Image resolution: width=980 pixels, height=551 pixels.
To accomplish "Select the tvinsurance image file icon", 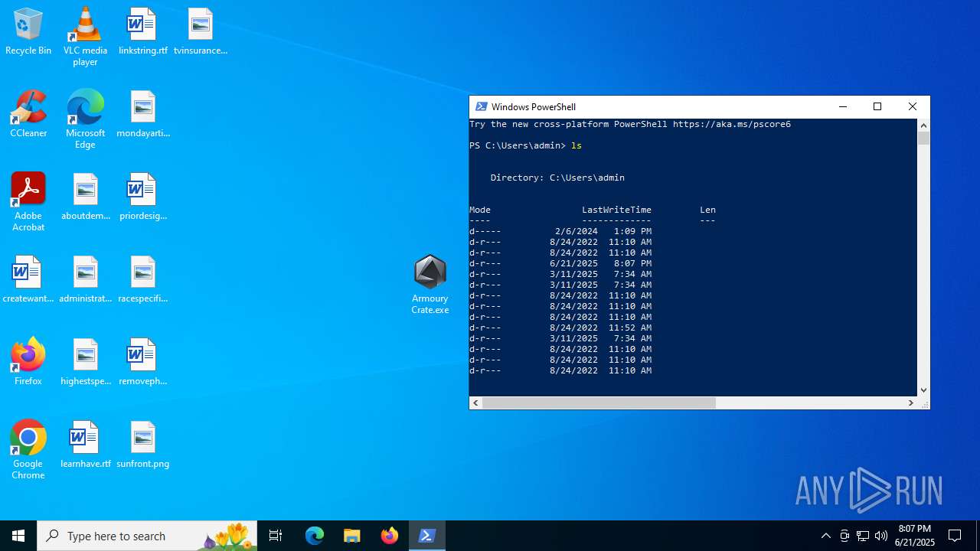I will [201, 32].
